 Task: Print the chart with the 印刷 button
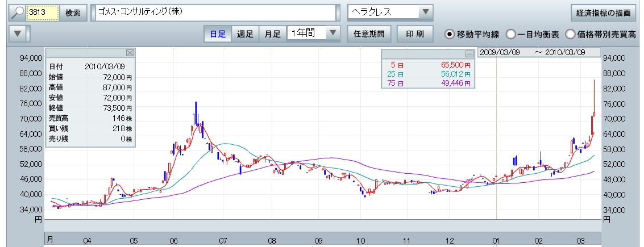click(414, 34)
